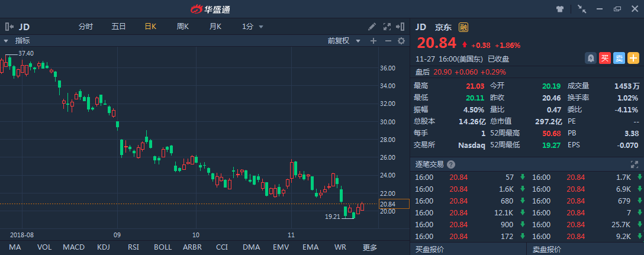The image size is (644, 255).
Task: Click the 37.40 high marker label
Action: [x=26, y=53]
